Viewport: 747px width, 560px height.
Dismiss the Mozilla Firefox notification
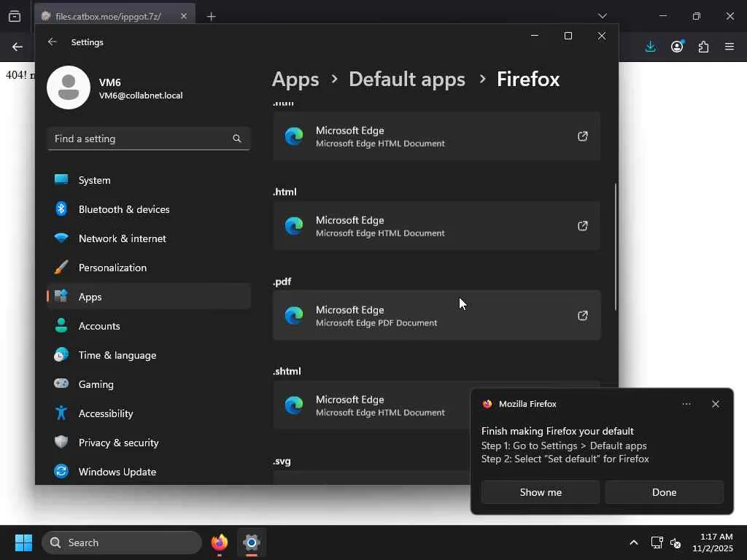715,404
